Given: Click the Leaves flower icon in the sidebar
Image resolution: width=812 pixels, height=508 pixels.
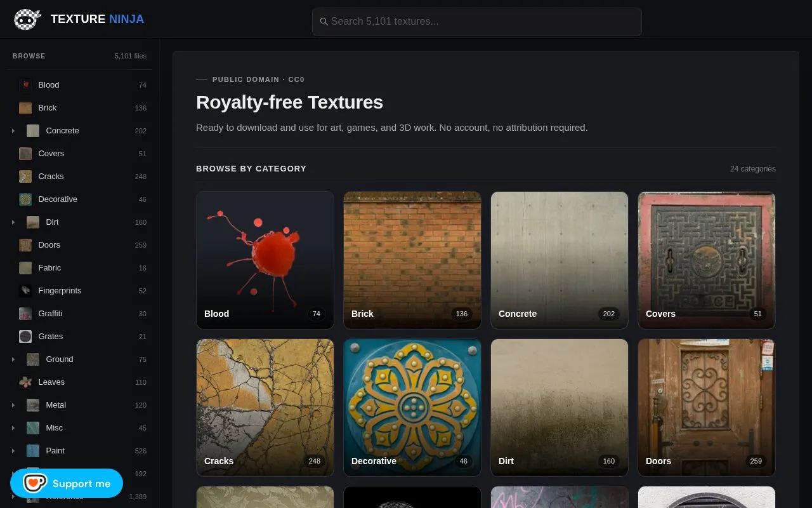Looking at the screenshot, I should (25, 382).
